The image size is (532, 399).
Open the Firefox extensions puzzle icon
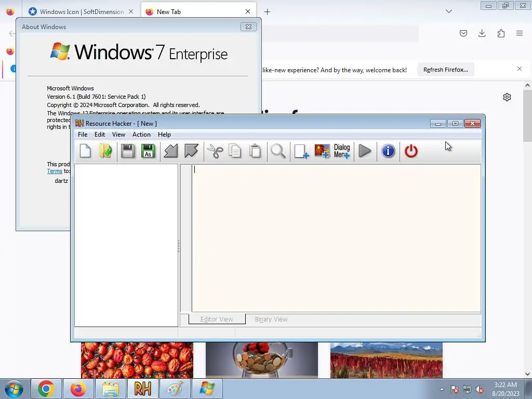(x=501, y=33)
